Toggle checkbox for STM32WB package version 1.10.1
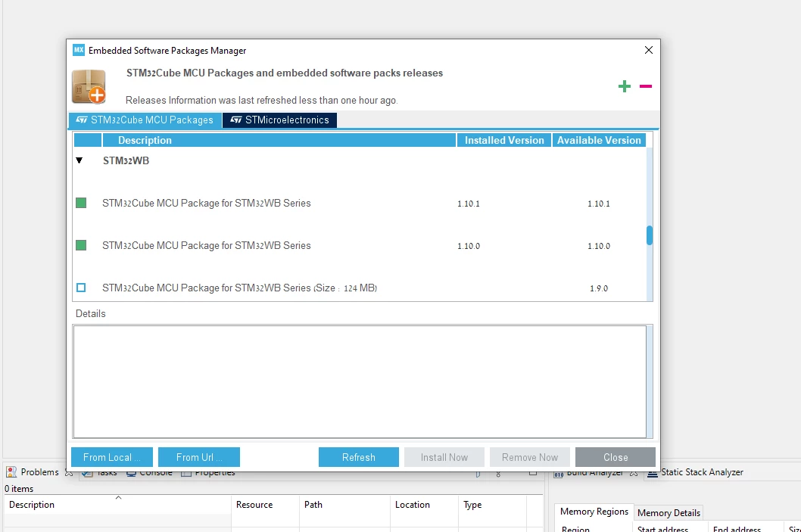801x532 pixels. (x=81, y=204)
